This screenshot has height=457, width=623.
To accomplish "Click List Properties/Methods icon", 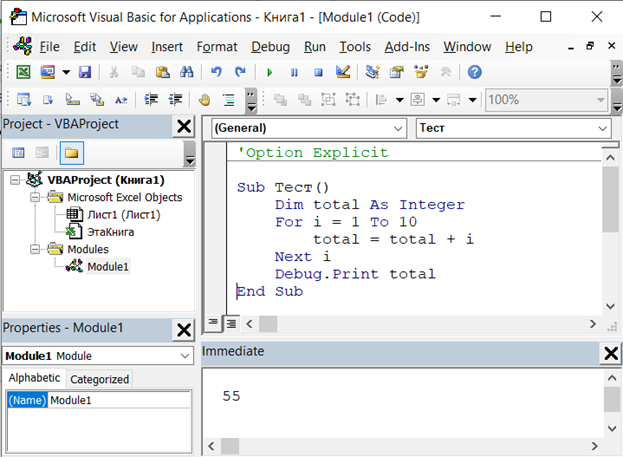I will (x=24, y=99).
